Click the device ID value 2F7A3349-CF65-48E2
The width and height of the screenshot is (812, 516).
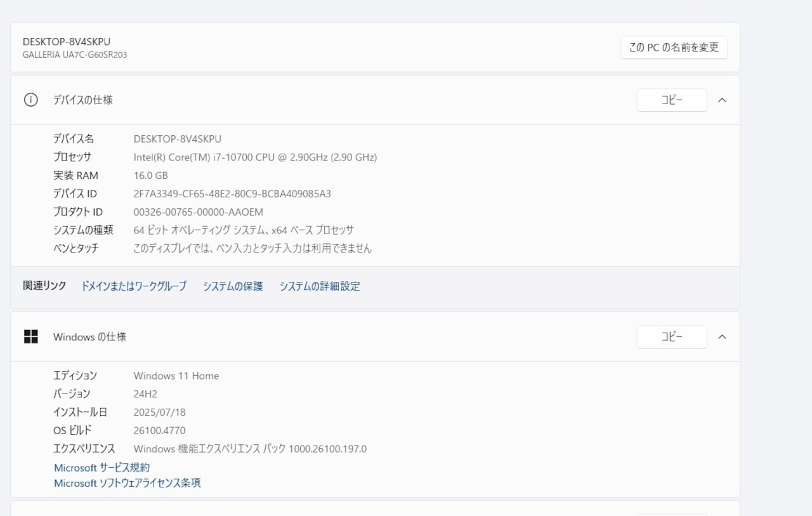[x=232, y=194]
